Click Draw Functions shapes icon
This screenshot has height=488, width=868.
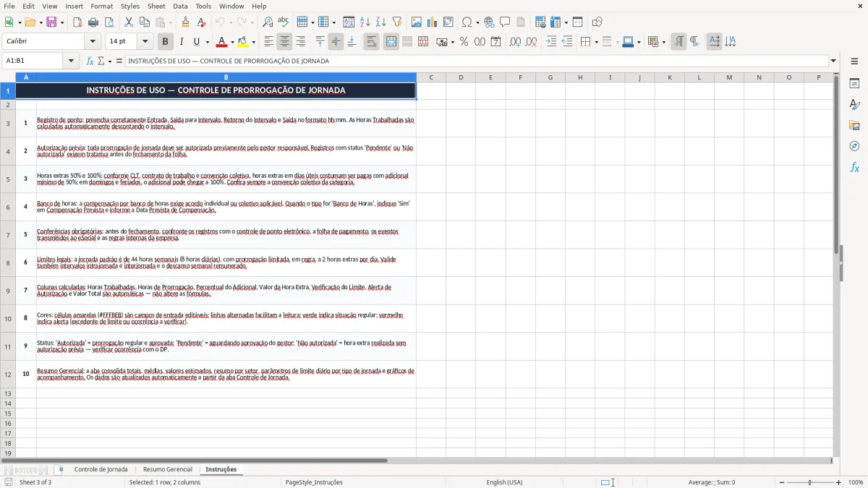pyautogui.click(x=597, y=22)
